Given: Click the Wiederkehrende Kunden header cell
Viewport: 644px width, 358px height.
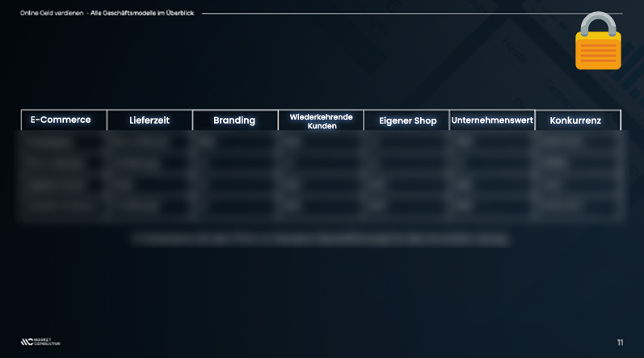Looking at the screenshot, I should click(321, 120).
